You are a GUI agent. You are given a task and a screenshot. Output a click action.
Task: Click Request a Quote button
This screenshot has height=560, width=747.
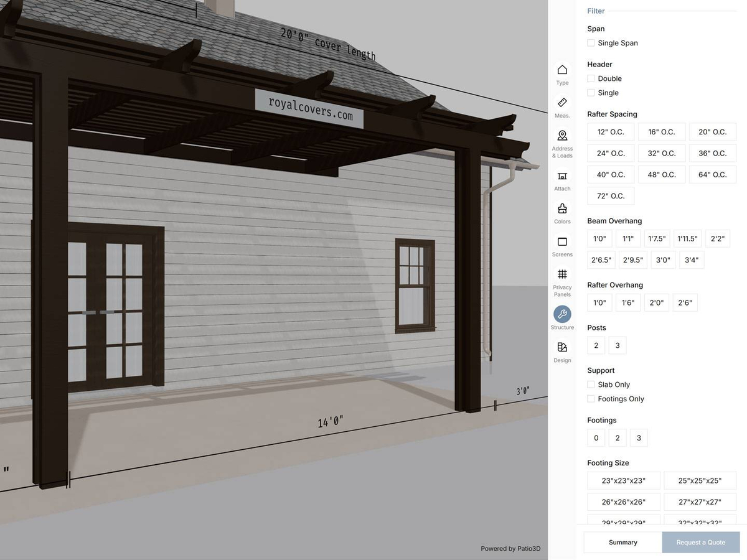click(701, 543)
